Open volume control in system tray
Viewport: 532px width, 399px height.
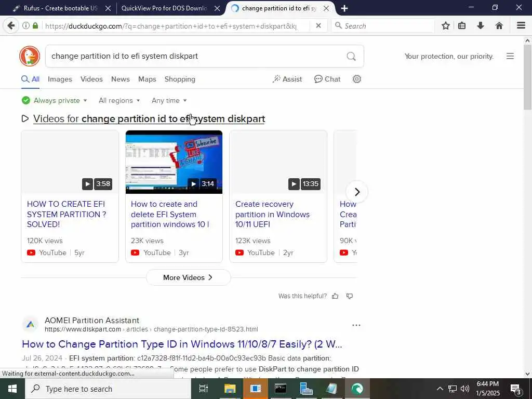(x=465, y=389)
